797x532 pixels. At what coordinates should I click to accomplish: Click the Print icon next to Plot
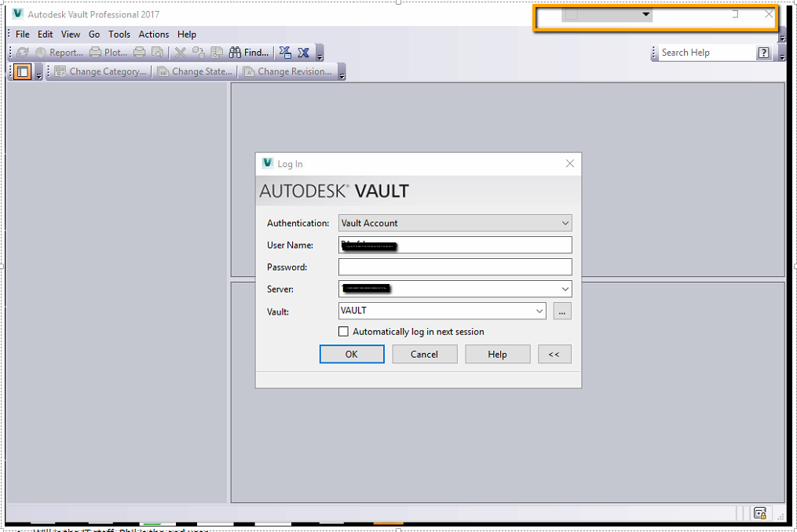click(139, 53)
